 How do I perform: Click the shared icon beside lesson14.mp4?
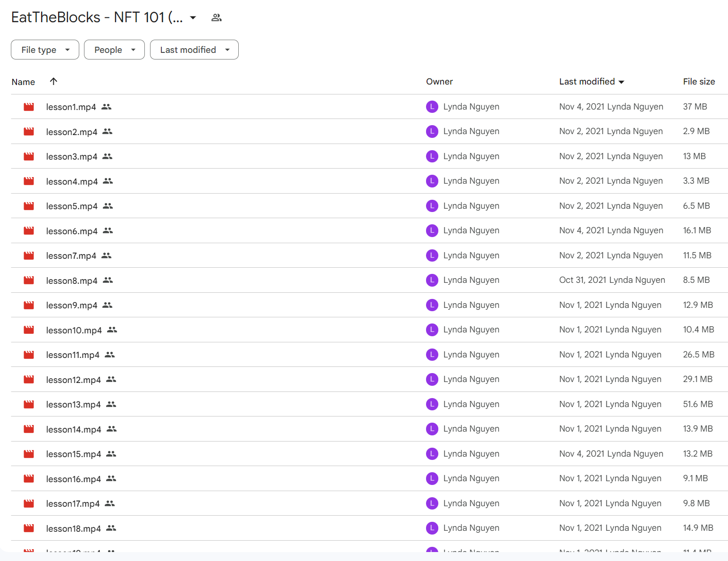click(x=111, y=429)
